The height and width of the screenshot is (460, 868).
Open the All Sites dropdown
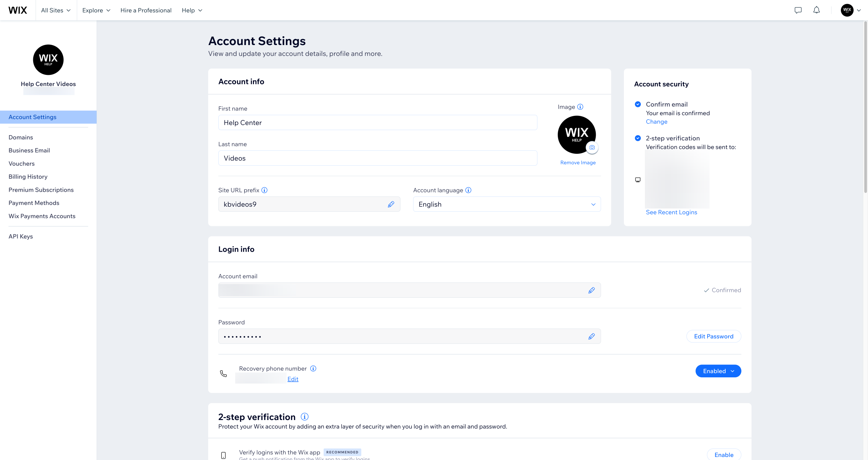tap(56, 10)
